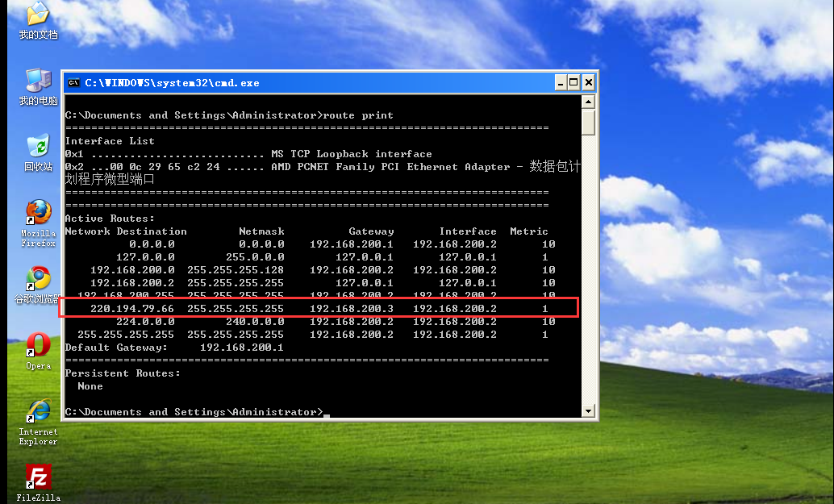Viewport: 834px width, 504px height.
Task: Open Internet Explorer desktop shortcut
Action: click(x=38, y=422)
